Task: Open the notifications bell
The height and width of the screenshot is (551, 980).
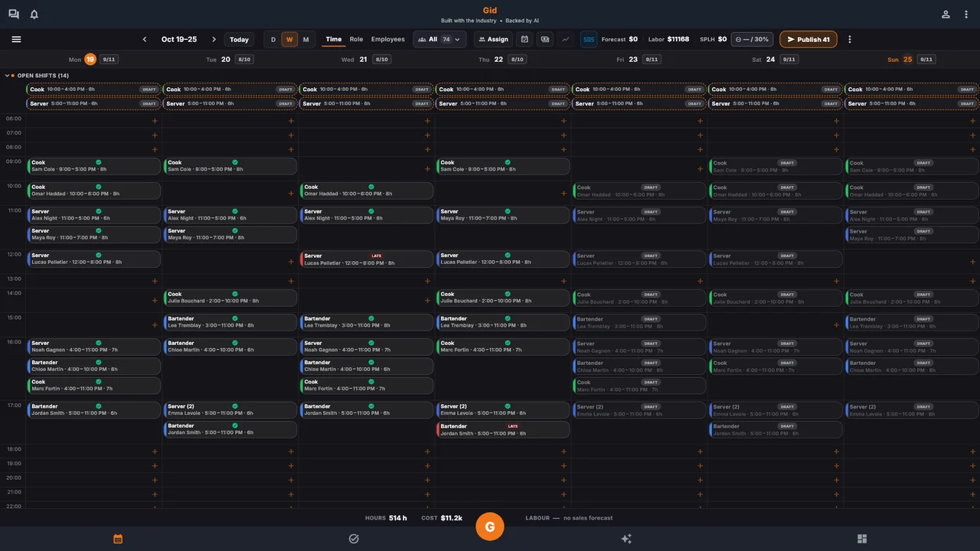Action: click(34, 15)
